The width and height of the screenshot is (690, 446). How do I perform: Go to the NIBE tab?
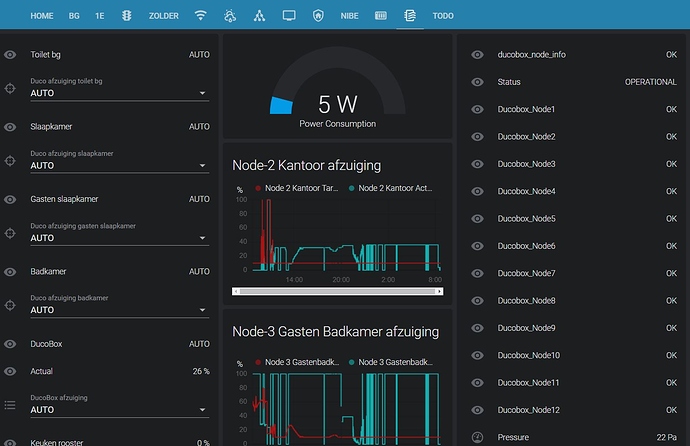click(349, 17)
